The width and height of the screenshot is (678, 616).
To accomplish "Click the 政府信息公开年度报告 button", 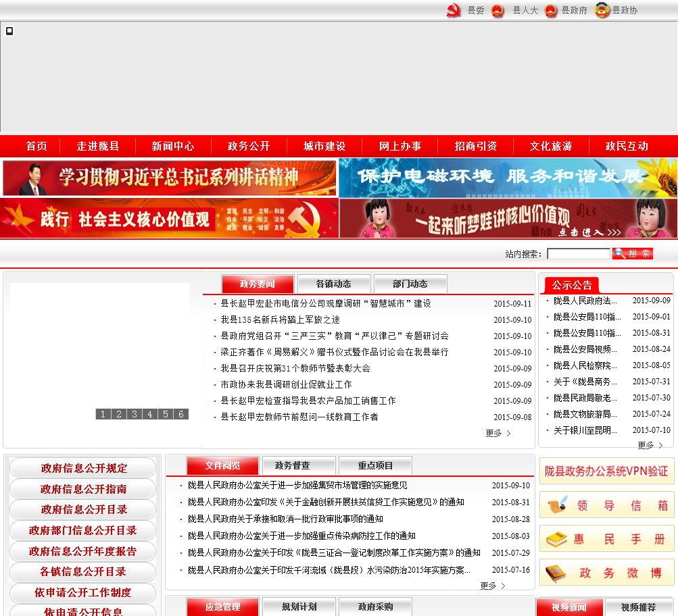I will point(83,551).
